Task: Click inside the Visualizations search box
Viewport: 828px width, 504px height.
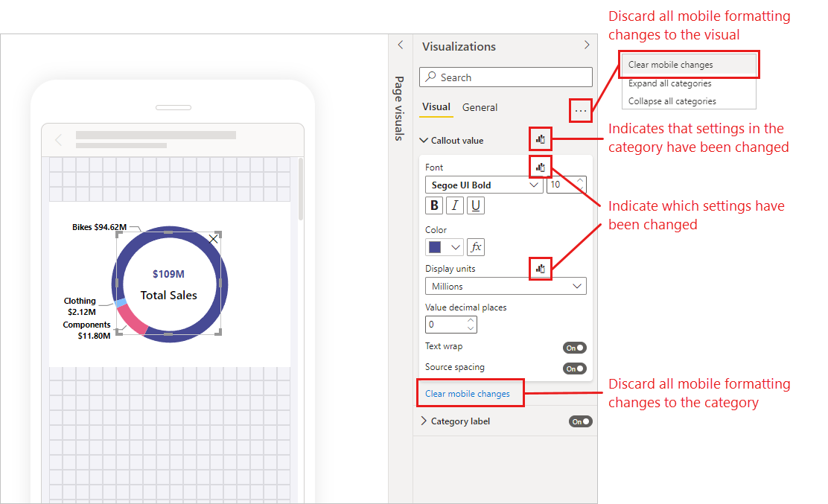Action: 506,77
